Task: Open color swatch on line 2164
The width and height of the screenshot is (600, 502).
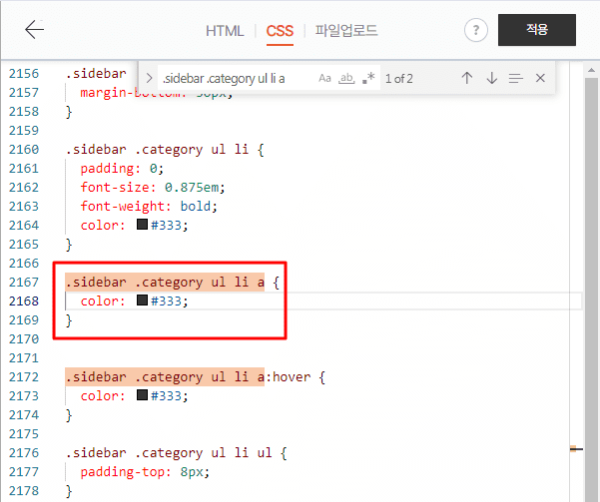Action: click(142, 224)
